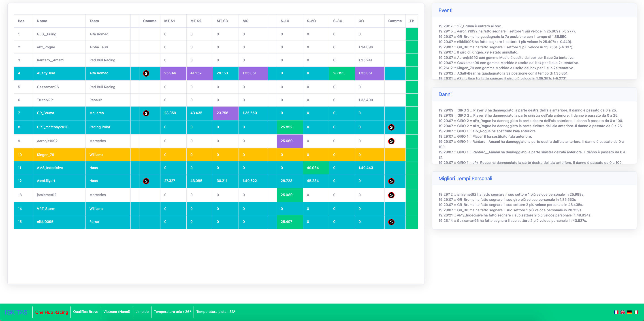Click GR_Bruma's purple 23.756 sector cell
Screen dimensions: 644x321
coord(226,113)
